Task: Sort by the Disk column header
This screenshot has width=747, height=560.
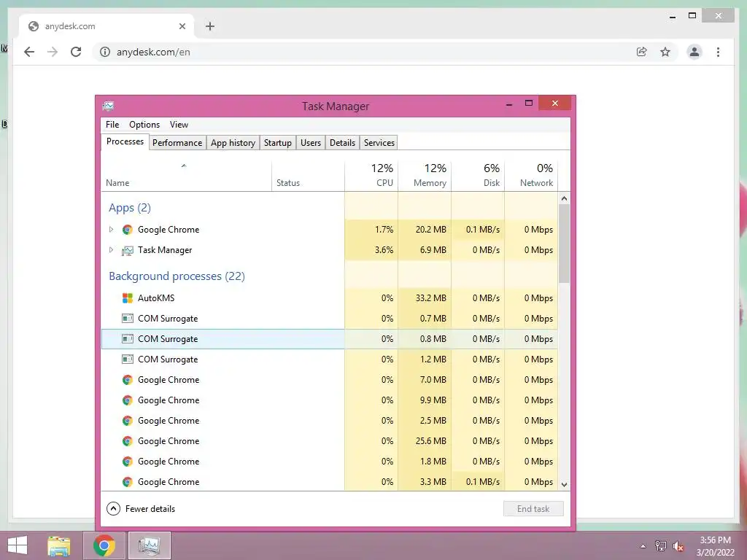Action: click(478, 176)
